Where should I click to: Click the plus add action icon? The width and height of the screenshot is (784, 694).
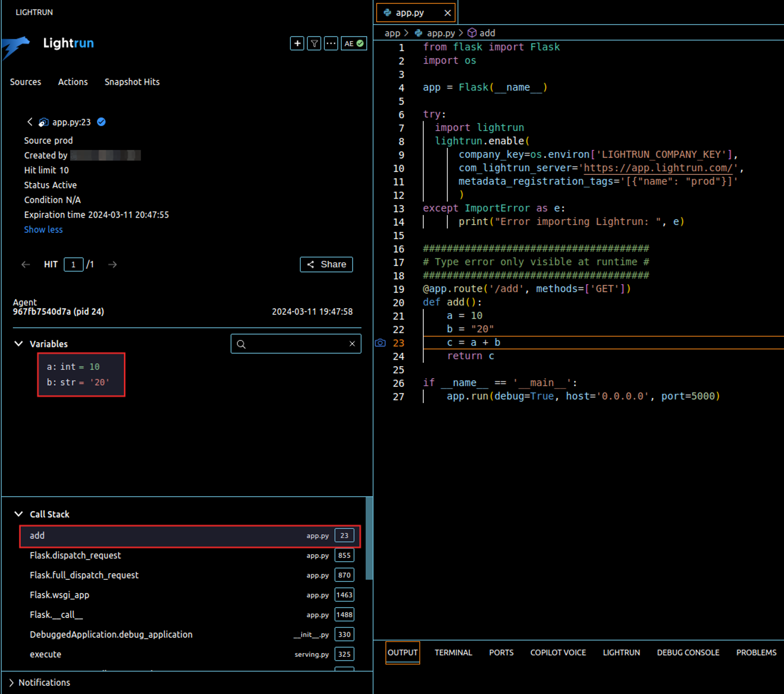click(x=297, y=43)
